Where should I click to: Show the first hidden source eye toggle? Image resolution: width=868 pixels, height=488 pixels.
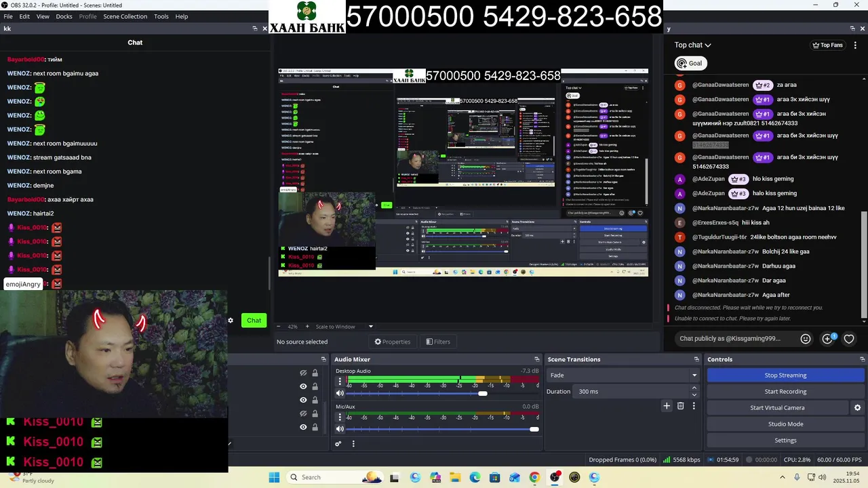click(303, 373)
